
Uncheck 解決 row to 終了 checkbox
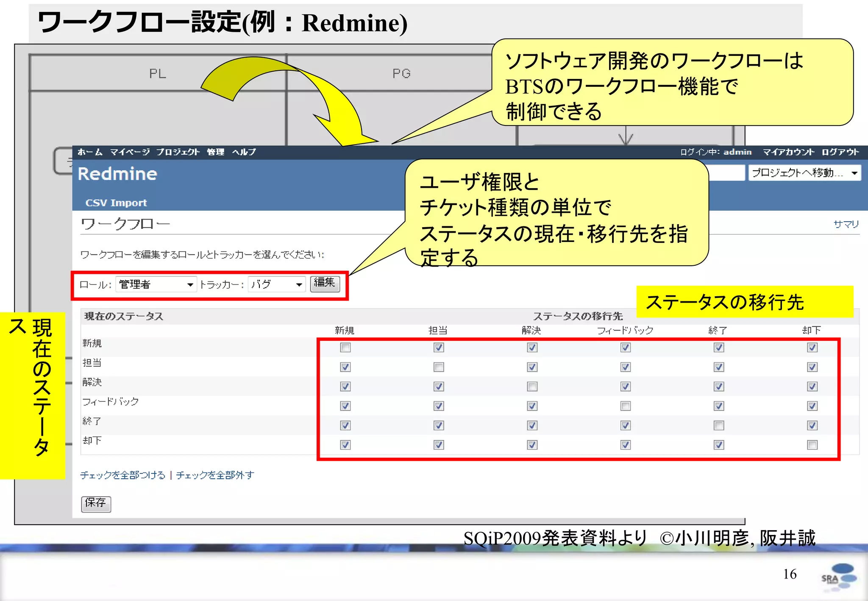[719, 387]
